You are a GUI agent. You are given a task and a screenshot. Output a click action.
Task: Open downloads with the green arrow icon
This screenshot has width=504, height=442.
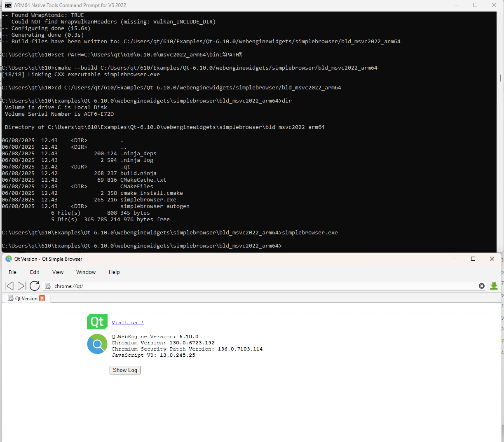pos(494,286)
